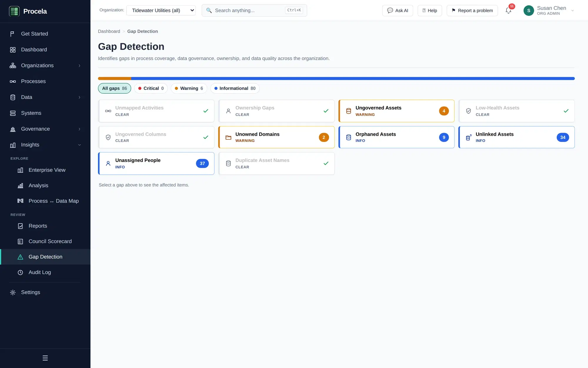This screenshot has height=368, width=588.
Task: Expand the Organizations submenu chevron
Action: [79, 66]
